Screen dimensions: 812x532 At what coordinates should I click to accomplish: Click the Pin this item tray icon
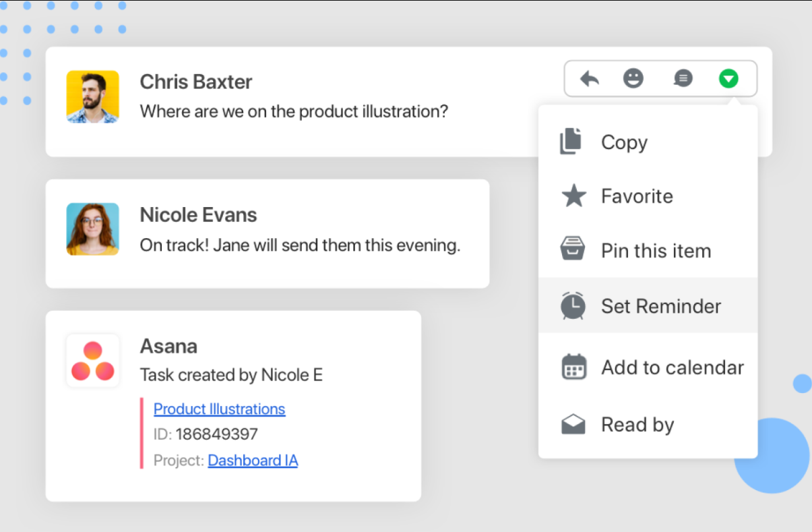573,249
